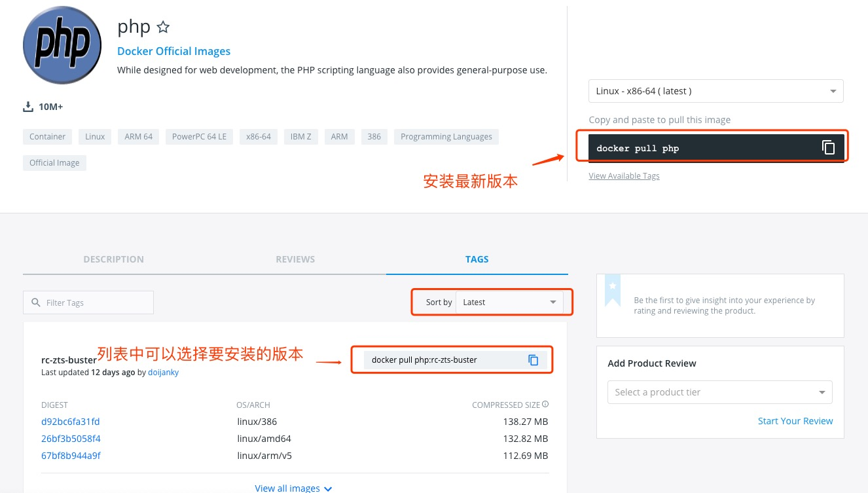868x493 pixels.
Task: Click the PHP logo icon
Action: [x=62, y=45]
